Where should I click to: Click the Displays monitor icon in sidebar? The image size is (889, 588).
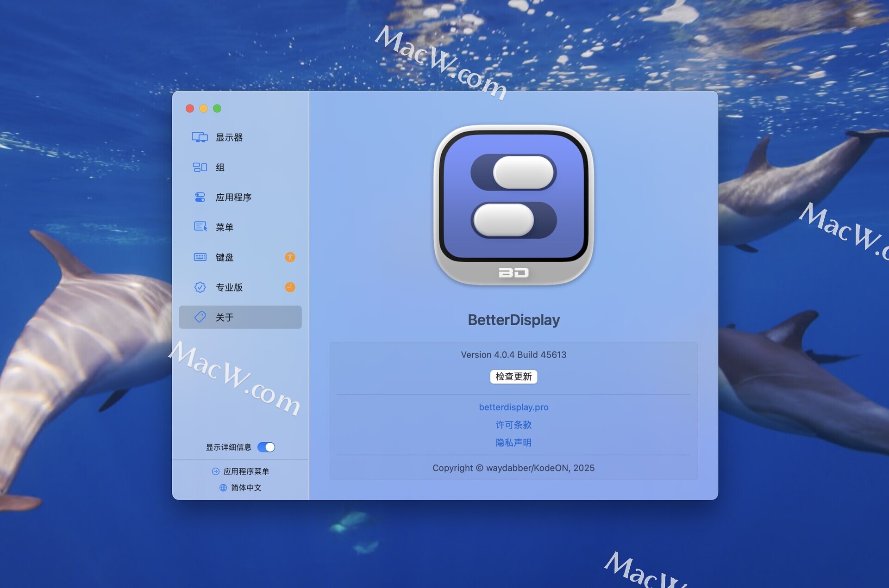pyautogui.click(x=200, y=137)
